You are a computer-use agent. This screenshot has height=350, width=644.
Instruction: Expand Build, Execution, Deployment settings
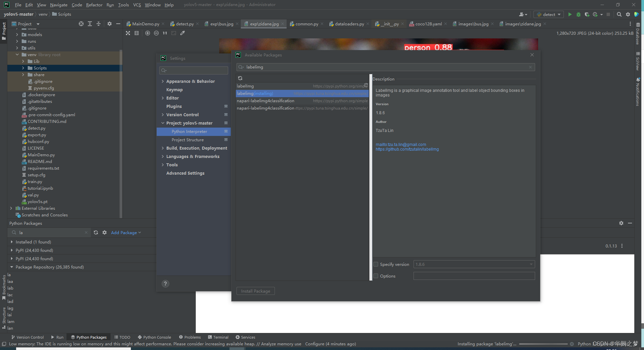click(163, 148)
